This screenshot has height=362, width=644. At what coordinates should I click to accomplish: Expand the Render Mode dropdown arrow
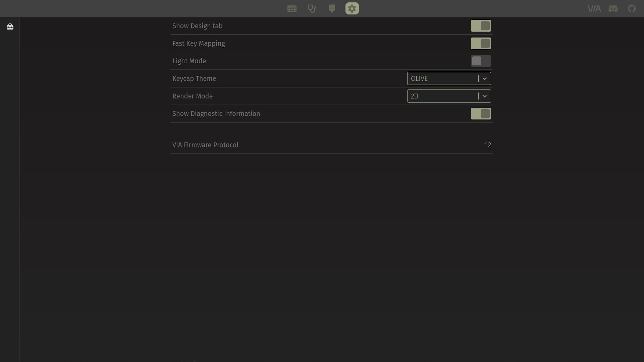[484, 96]
